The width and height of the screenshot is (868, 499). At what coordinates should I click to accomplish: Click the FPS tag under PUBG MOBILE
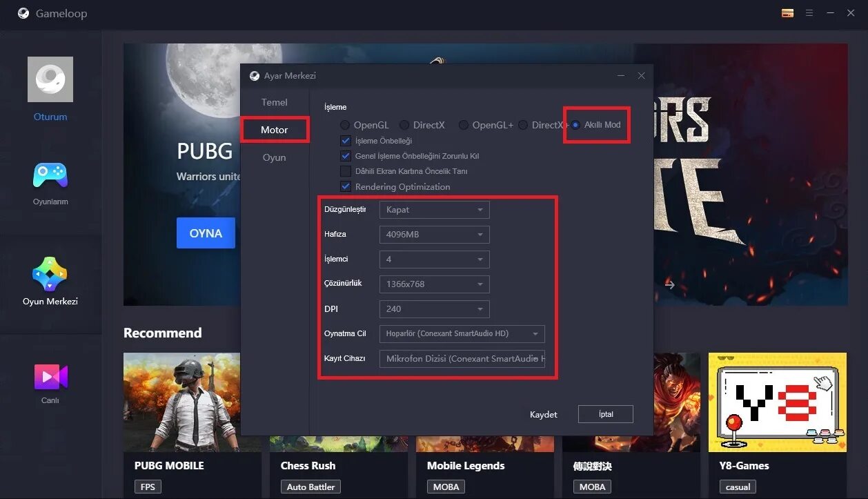tap(148, 487)
